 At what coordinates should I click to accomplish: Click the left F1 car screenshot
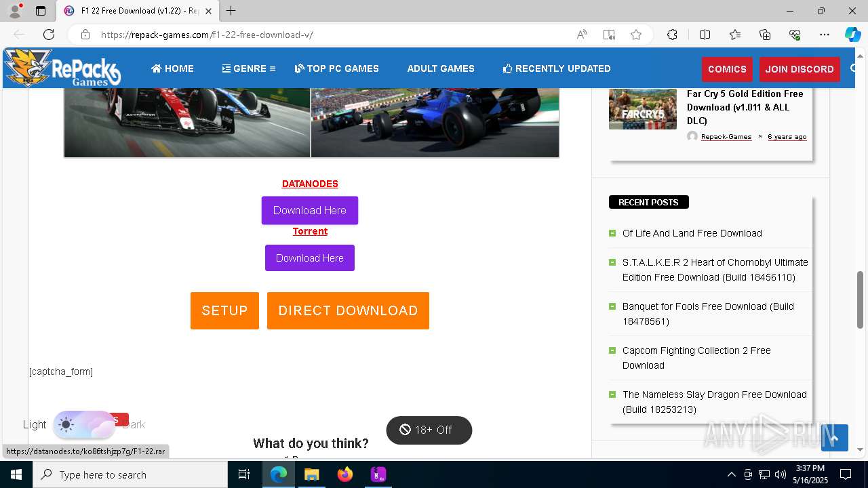pyautogui.click(x=187, y=122)
